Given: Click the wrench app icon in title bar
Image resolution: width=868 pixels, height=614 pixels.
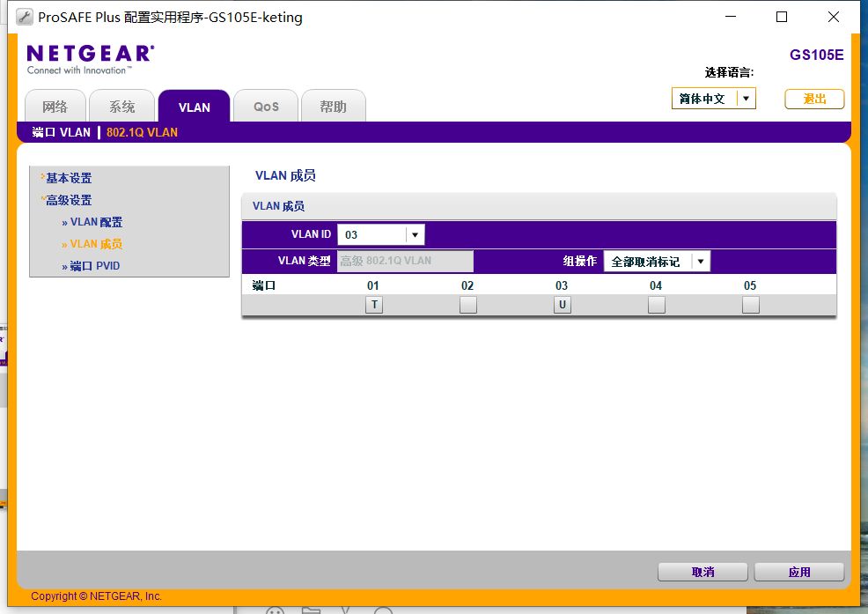Looking at the screenshot, I should (24, 18).
